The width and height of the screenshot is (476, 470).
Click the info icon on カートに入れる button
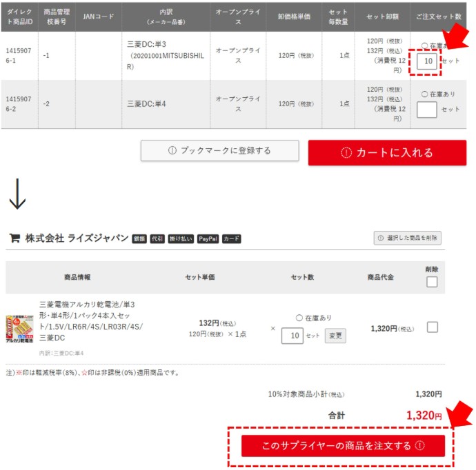point(346,153)
